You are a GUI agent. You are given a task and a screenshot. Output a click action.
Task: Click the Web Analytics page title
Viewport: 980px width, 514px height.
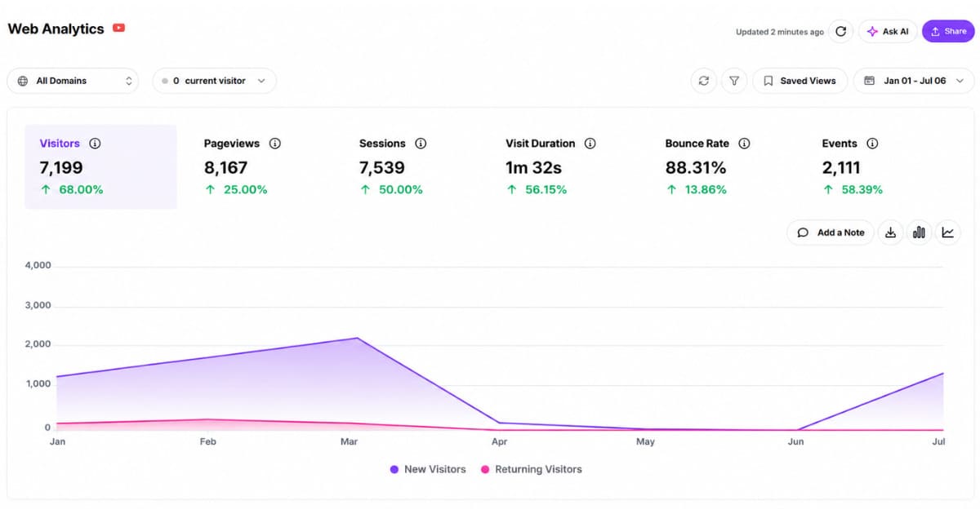(x=56, y=29)
